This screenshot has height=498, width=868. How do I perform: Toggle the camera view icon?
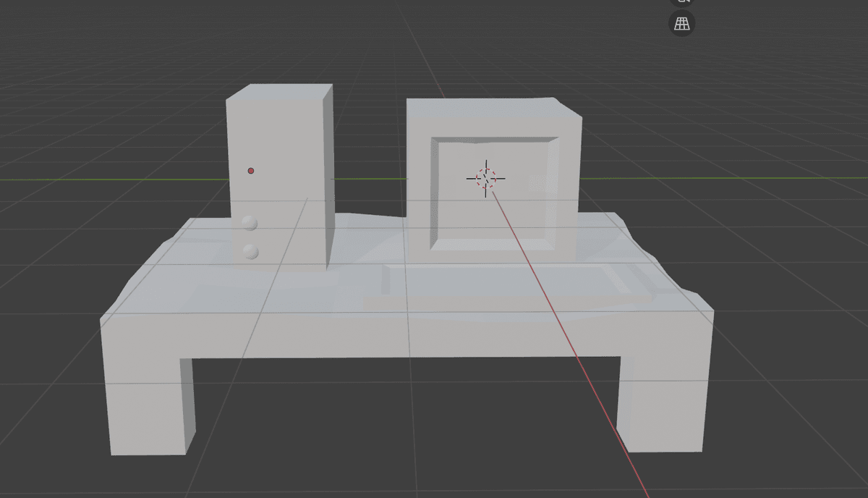(x=681, y=2)
